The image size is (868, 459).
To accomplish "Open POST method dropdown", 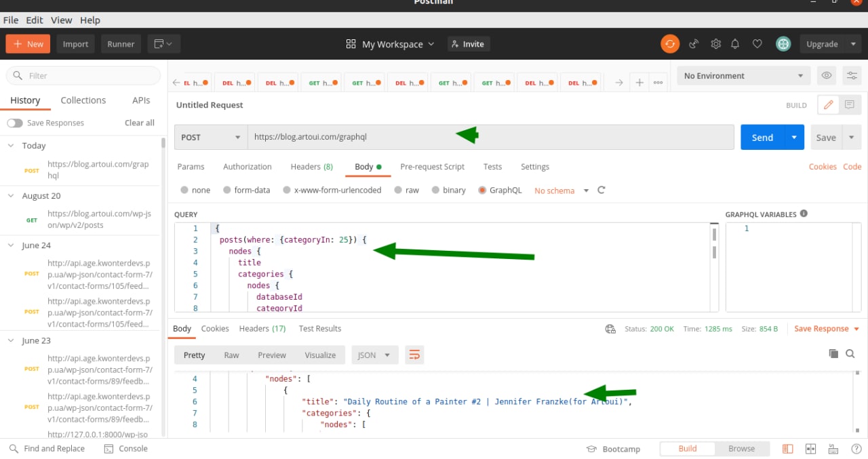I will pos(211,137).
